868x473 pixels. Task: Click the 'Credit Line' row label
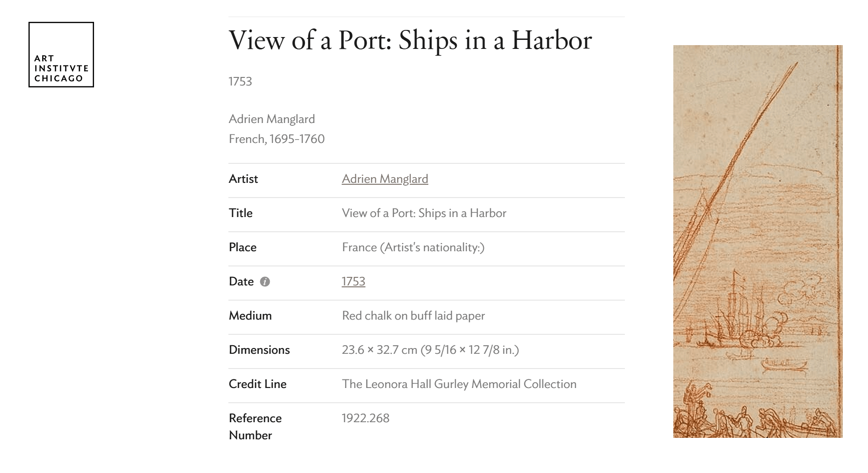click(257, 384)
